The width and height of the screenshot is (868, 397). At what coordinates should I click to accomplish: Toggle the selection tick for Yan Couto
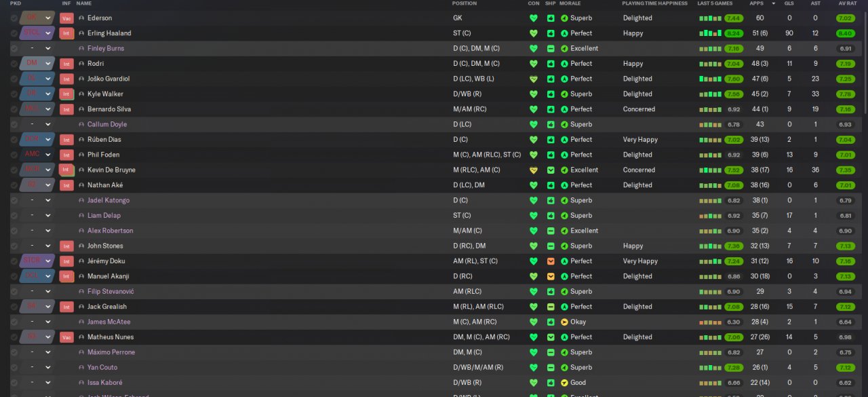pyautogui.click(x=14, y=368)
